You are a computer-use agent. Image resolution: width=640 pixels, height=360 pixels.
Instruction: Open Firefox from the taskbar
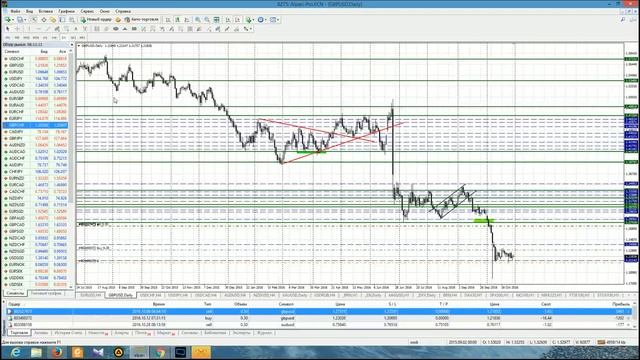(x=56, y=352)
